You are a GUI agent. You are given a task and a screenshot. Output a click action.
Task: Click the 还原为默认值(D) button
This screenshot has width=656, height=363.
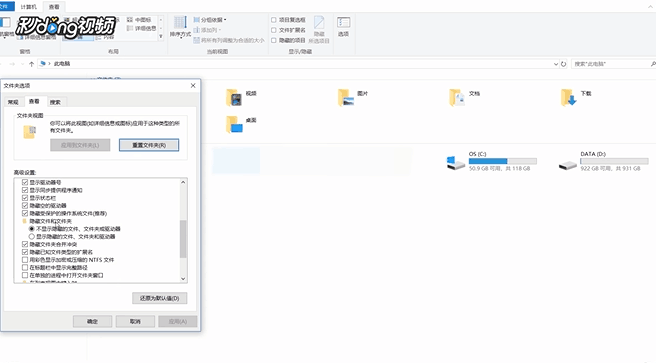click(159, 298)
